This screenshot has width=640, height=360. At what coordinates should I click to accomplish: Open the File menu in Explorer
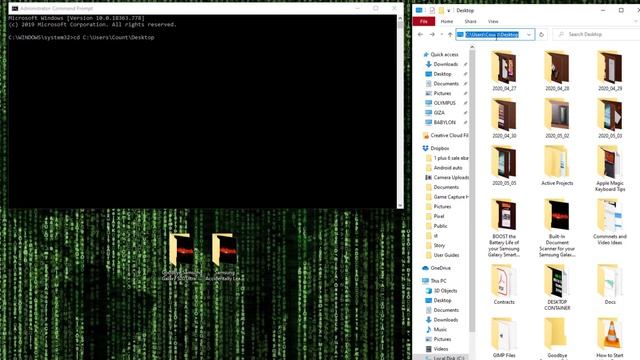(x=424, y=21)
